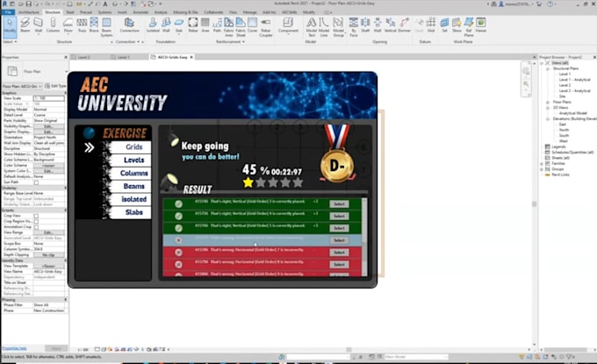Toggle the Sun Path checkbox
Viewport: 597px width, 364px height.
point(36,182)
